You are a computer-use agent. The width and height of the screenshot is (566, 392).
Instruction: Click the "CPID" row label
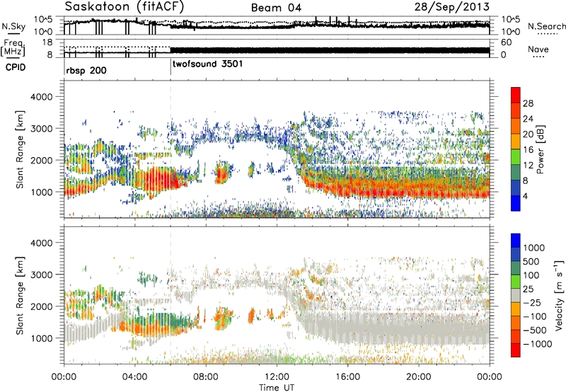(15, 67)
